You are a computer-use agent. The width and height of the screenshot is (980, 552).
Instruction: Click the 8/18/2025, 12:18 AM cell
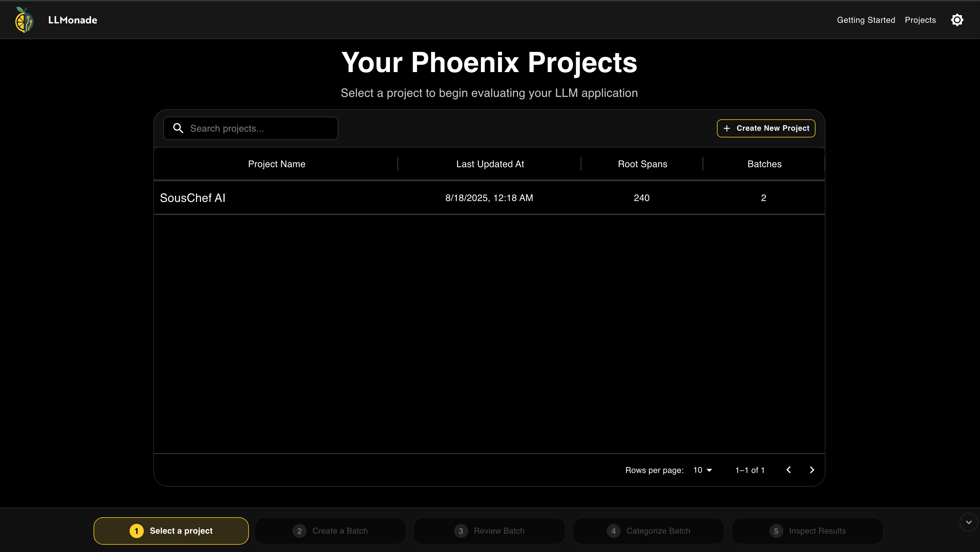click(x=489, y=198)
